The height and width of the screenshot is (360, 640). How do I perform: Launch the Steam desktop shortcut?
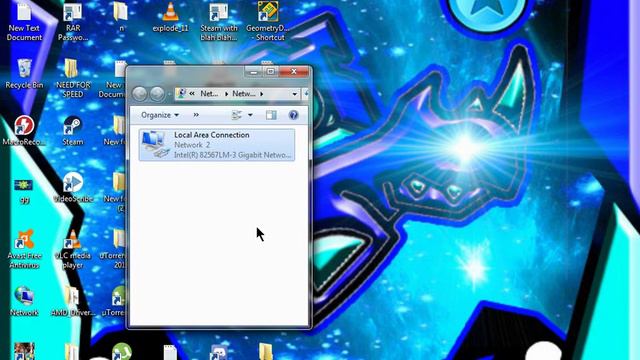pyautogui.click(x=73, y=131)
